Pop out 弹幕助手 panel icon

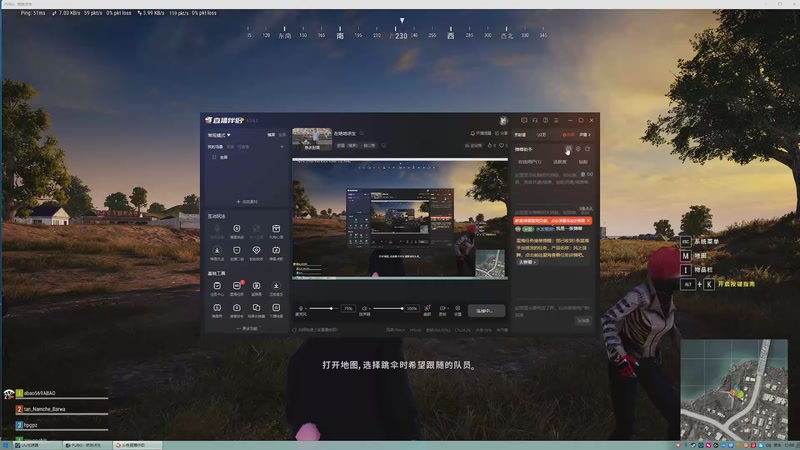(x=587, y=149)
